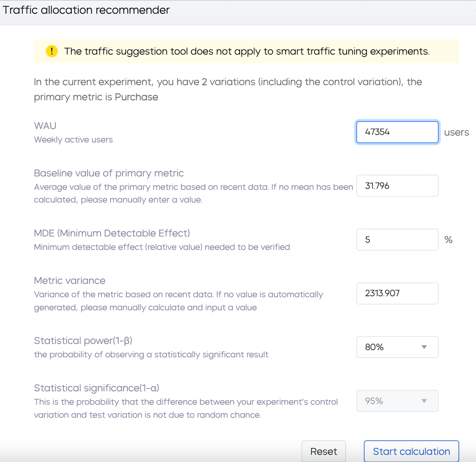Click 'Minimum detectable effect (relative value)' description
476x462 pixels.
(162, 247)
